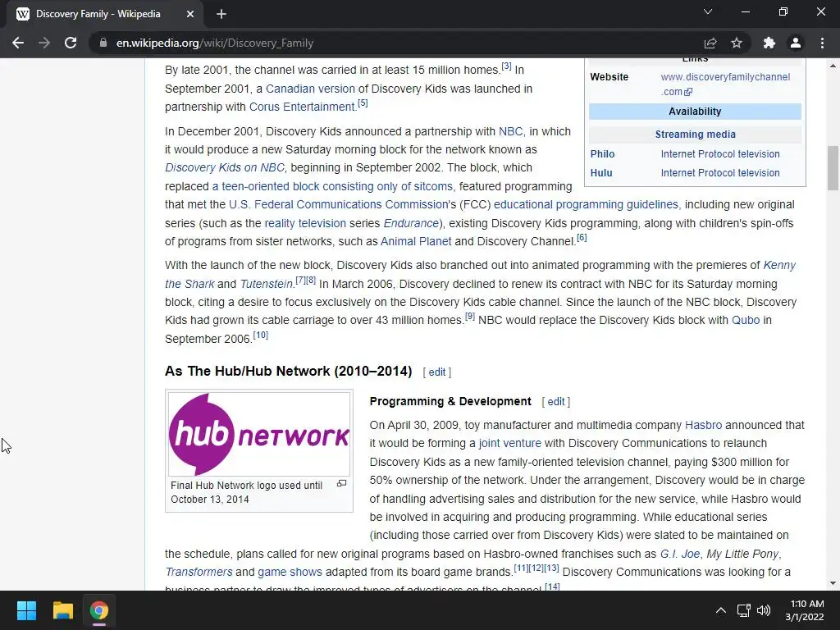
Task: Jump to citation reference [3]
Action: [506, 66]
